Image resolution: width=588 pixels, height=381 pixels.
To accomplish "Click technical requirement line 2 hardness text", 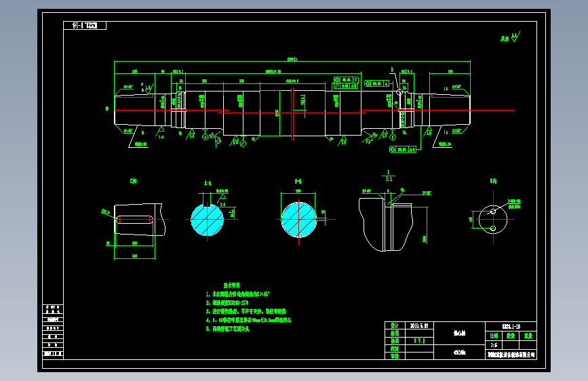I will (x=227, y=302).
